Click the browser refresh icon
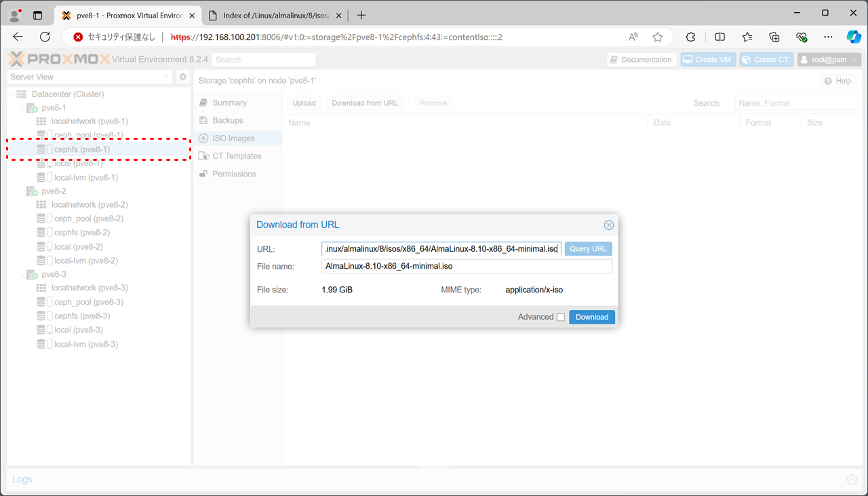The height and width of the screenshot is (496, 868). 45,37
